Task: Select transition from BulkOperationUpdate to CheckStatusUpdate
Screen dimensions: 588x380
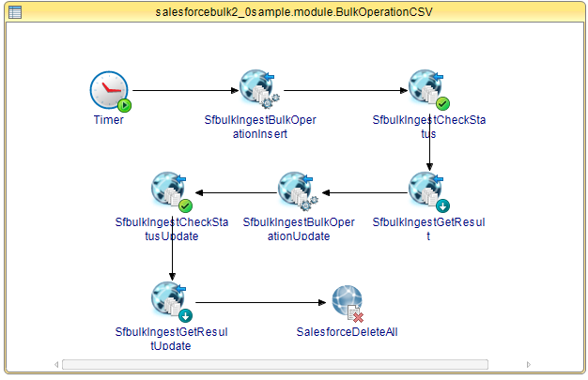Action: click(x=236, y=192)
